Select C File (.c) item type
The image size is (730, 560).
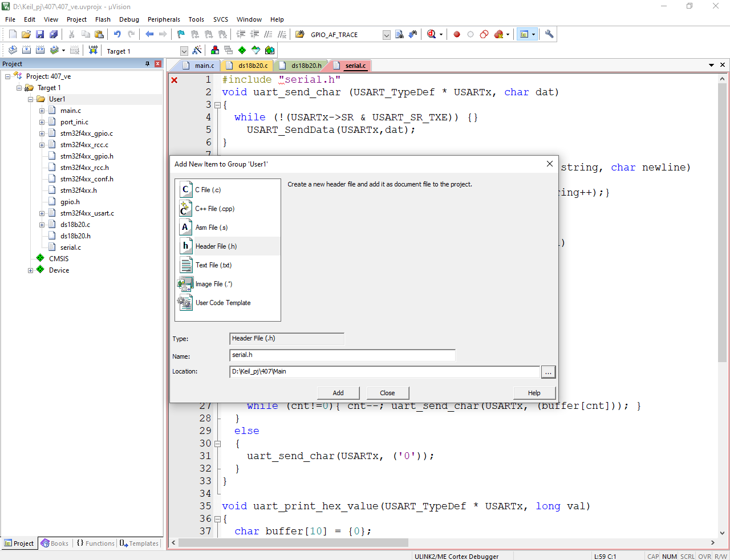coord(228,190)
